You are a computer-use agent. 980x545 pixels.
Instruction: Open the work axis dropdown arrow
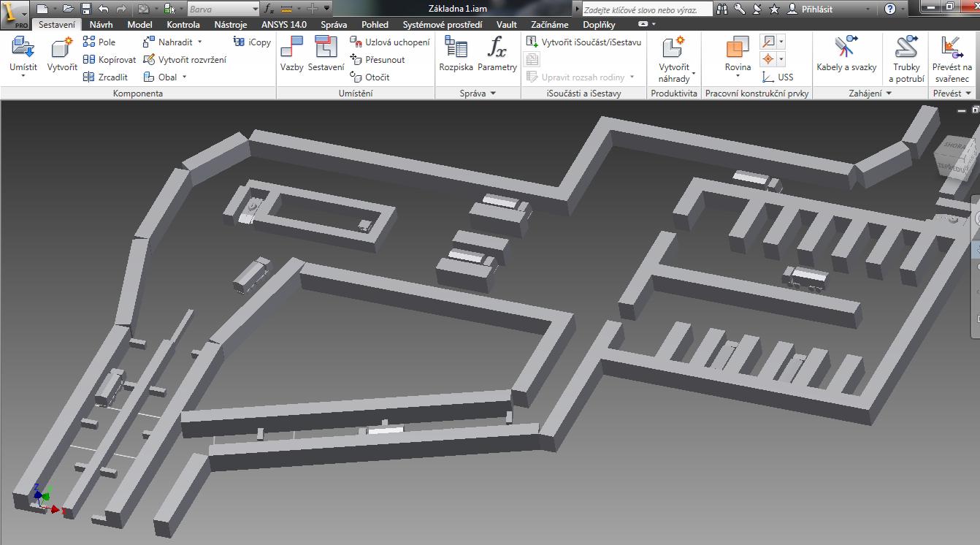tap(781, 42)
